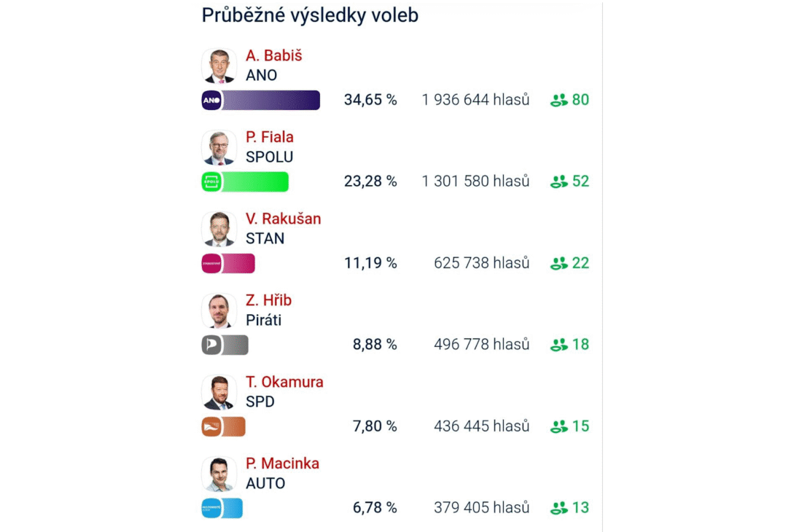Click P. Macinka's portrait photo

219,474
